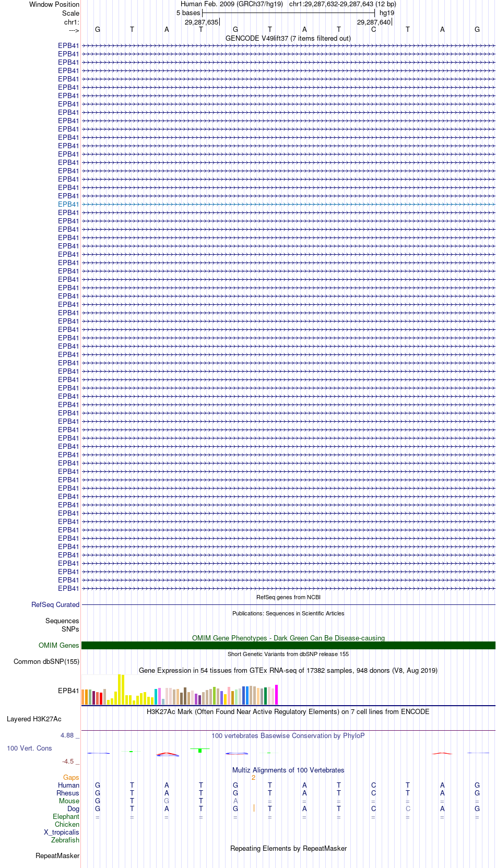Click the OMIM Gene Phenotypes track title
The image size is (496, 868).
pos(288,638)
